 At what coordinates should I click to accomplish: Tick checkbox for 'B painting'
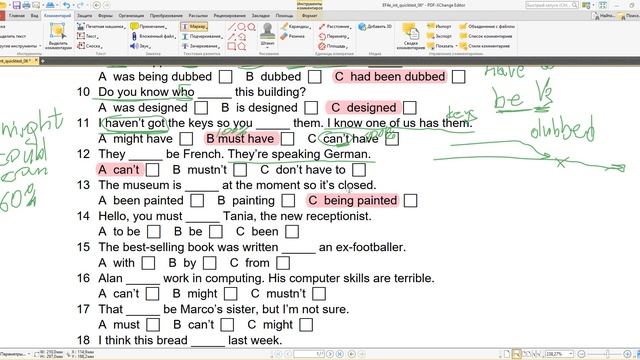tap(288, 200)
